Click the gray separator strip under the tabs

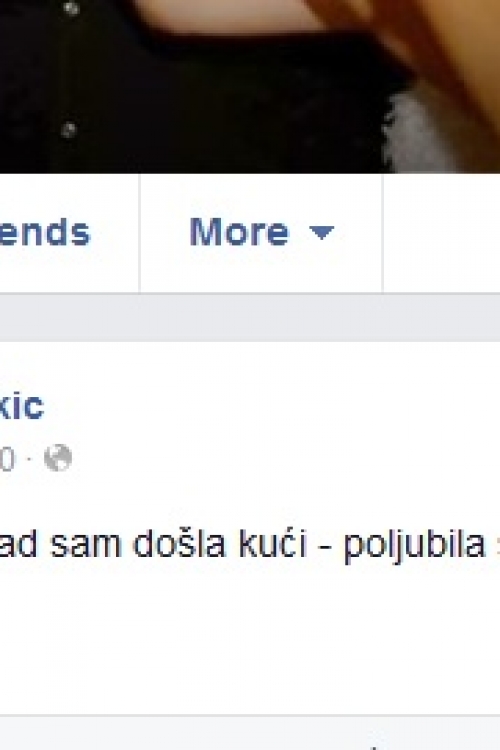(x=250, y=318)
